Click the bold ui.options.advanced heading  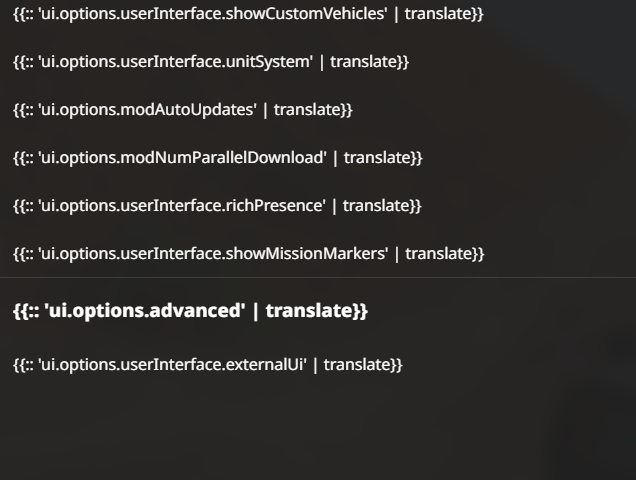point(190,311)
